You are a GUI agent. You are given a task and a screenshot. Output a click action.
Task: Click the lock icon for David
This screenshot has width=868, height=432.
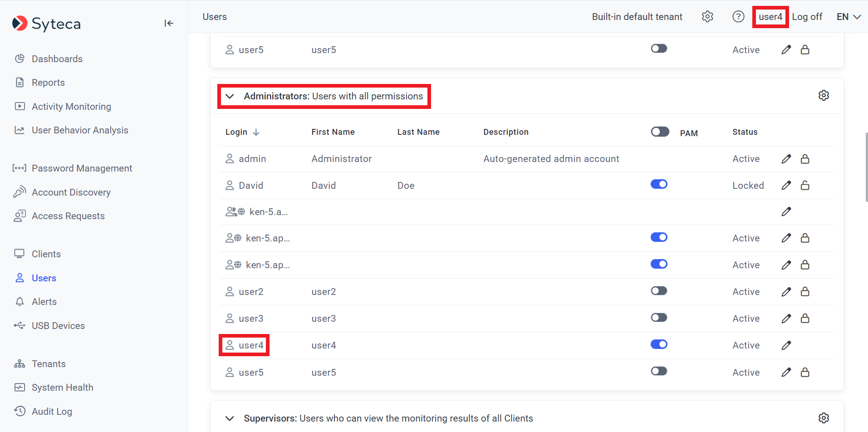point(805,185)
